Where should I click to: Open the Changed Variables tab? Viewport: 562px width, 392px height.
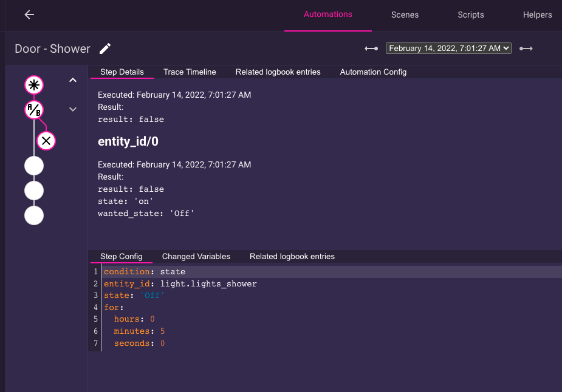196,257
